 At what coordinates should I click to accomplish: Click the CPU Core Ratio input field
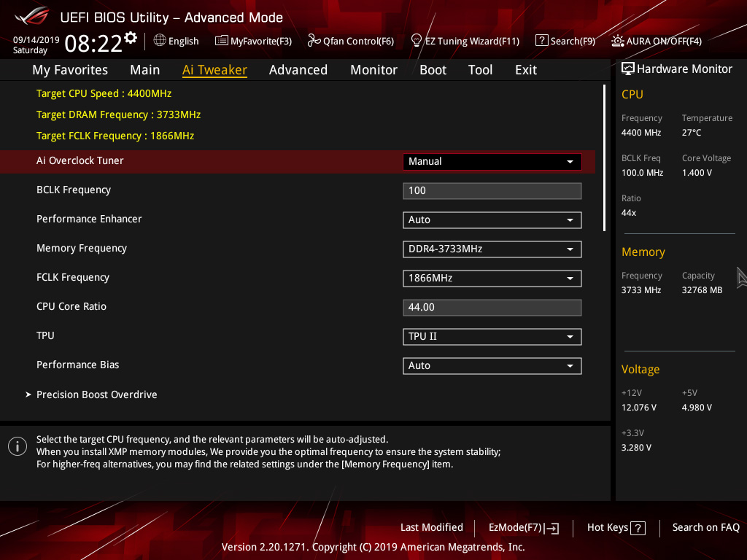(x=492, y=308)
